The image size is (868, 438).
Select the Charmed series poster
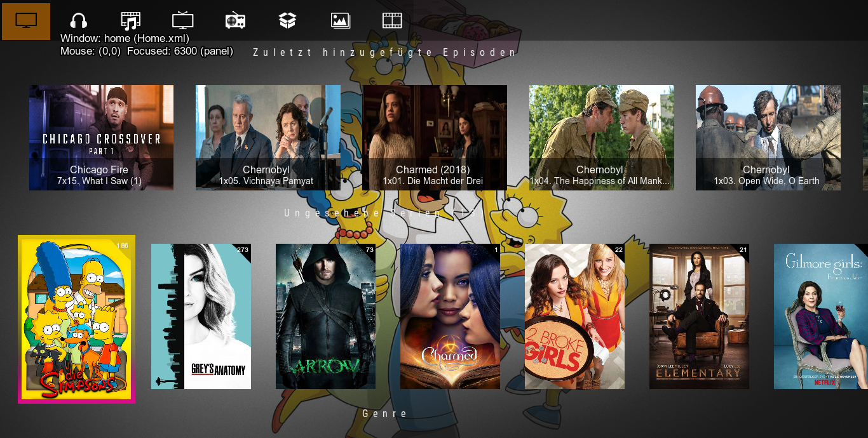pyautogui.click(x=450, y=316)
